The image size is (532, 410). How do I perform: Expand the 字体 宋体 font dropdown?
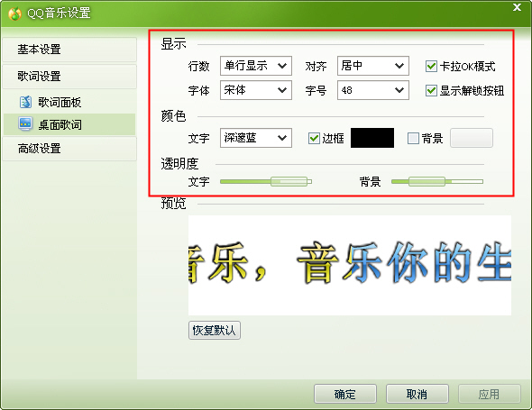256,90
